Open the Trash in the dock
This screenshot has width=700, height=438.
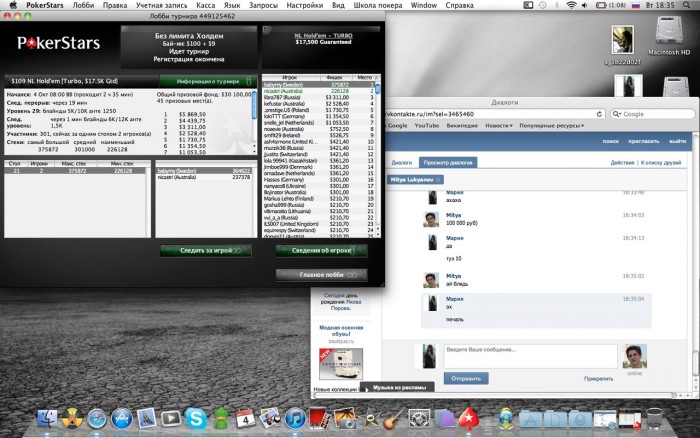654,418
